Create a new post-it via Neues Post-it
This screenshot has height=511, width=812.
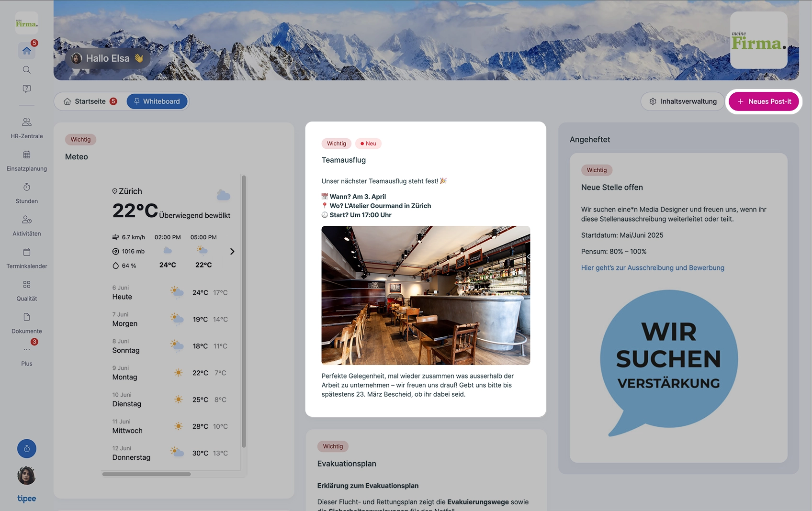tap(764, 101)
